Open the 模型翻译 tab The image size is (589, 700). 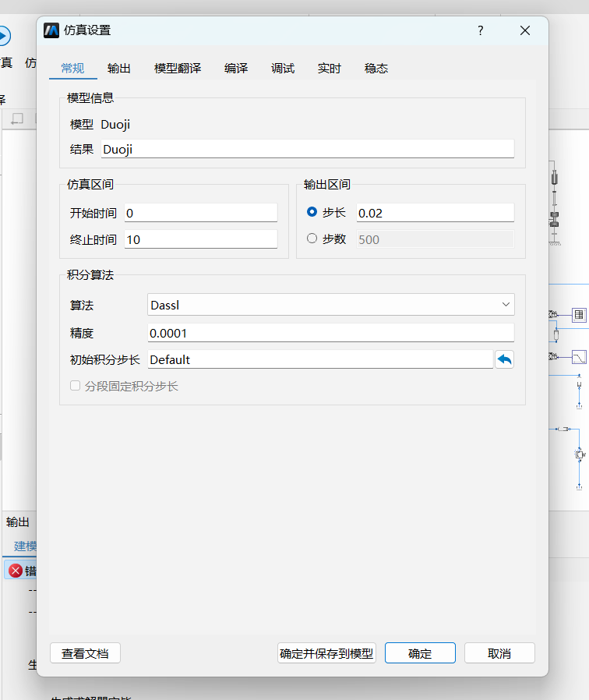pos(178,69)
